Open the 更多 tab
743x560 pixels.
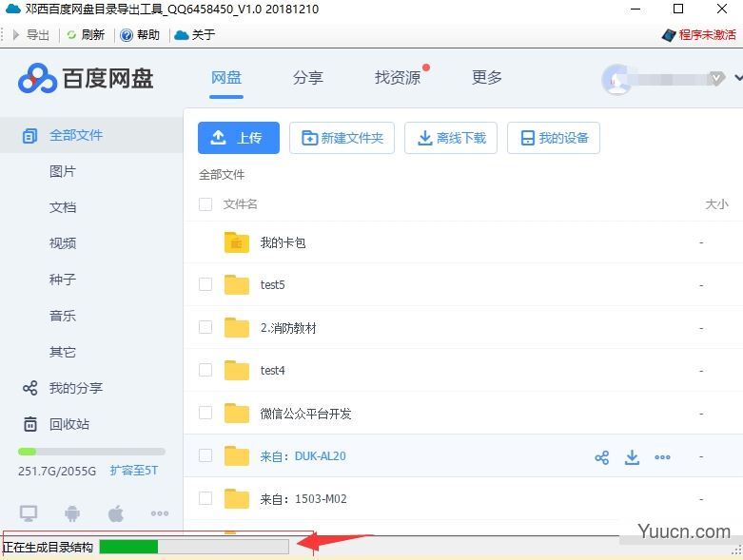pyautogui.click(x=487, y=77)
